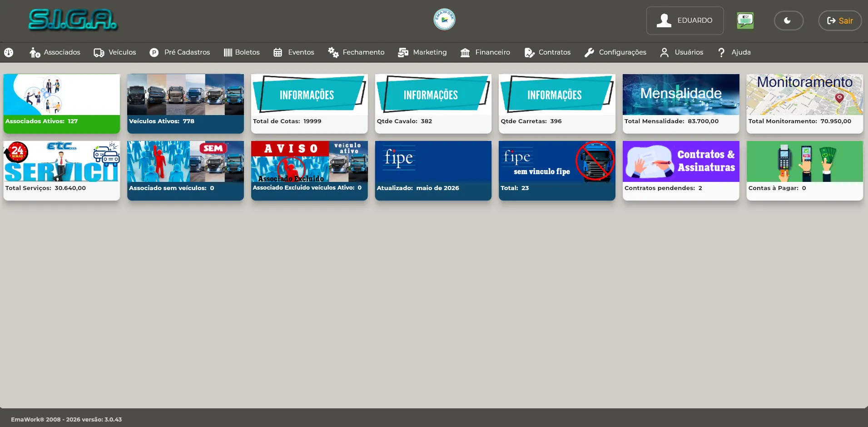Open the green chat message icon
This screenshot has height=427, width=868.
coord(745,20)
